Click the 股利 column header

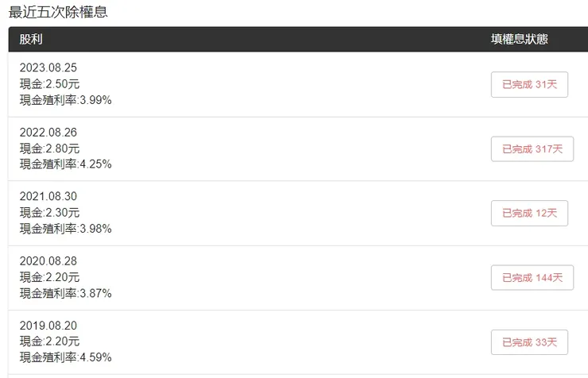coord(30,39)
